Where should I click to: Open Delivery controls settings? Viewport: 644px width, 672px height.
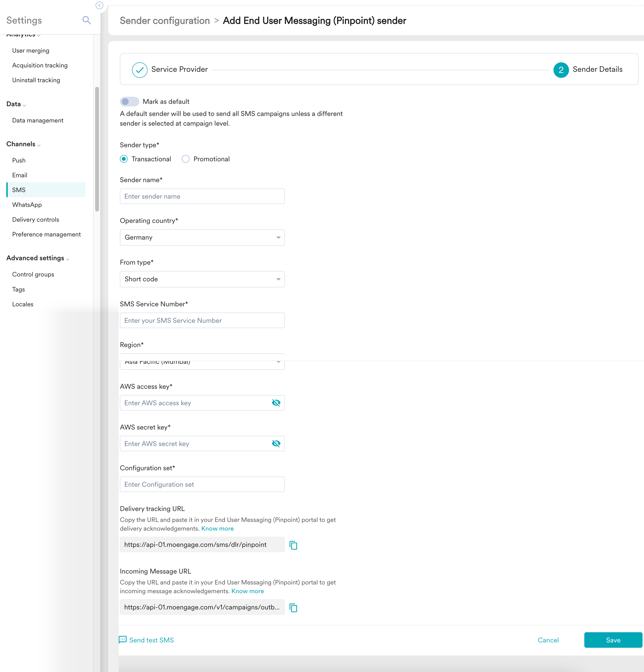point(36,219)
